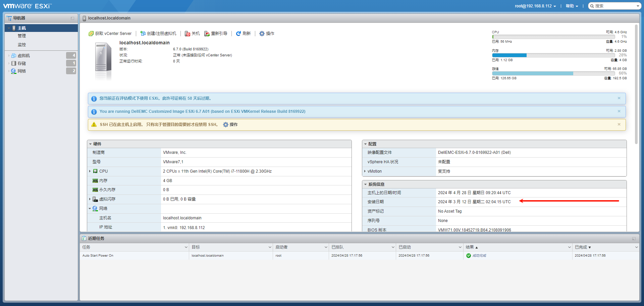This screenshot has height=306, width=644.
Task: Dismiss the DellEMC image notice
Action: coord(619,111)
